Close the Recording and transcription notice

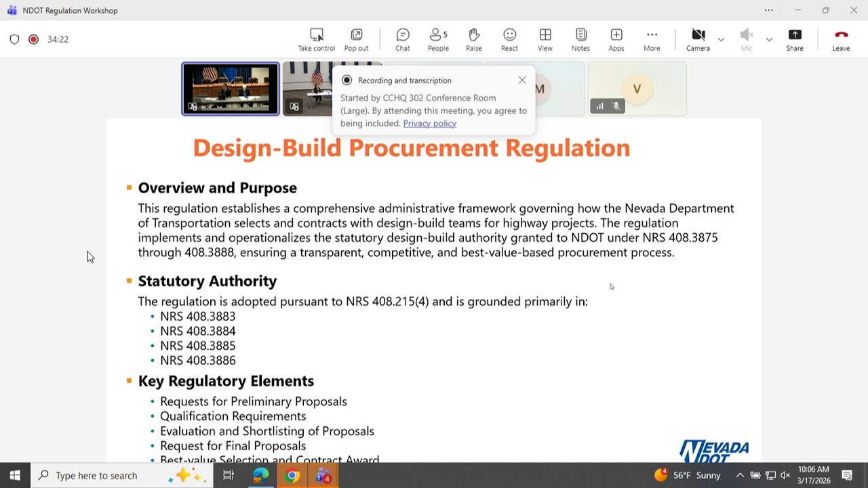click(x=522, y=80)
